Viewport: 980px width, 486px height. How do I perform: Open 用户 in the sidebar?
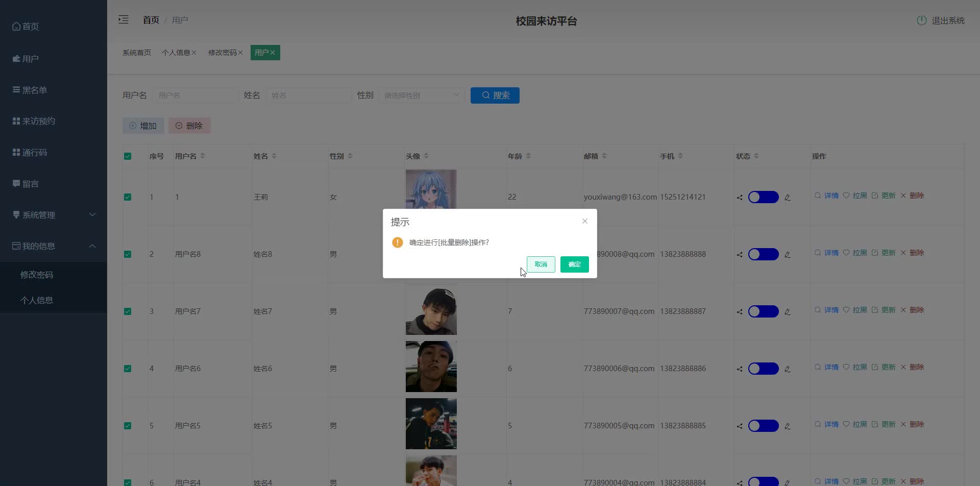coord(54,59)
